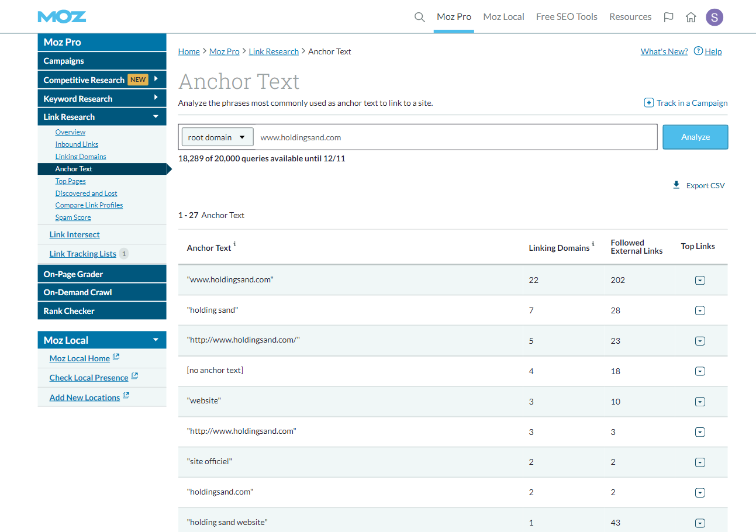Open the search magnifier icon

pyautogui.click(x=419, y=17)
